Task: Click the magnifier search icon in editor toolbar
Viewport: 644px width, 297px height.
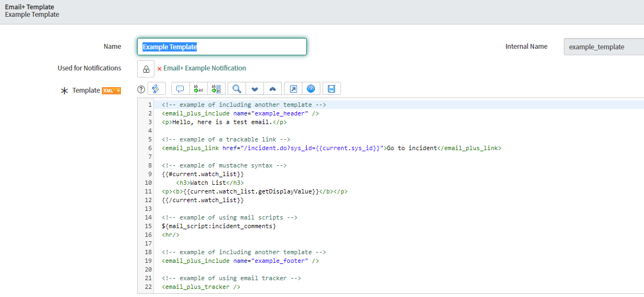Action: point(236,89)
